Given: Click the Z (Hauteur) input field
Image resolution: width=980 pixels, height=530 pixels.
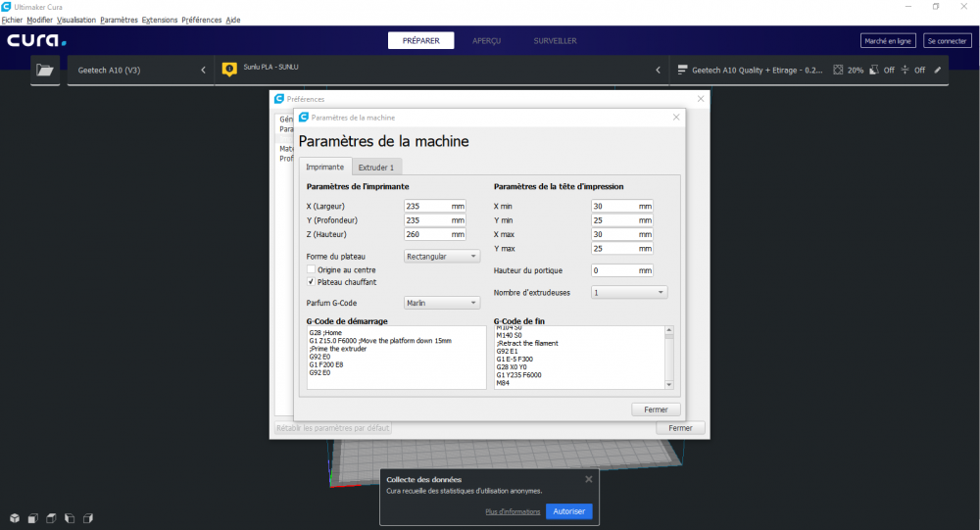Looking at the screenshot, I should 435,234.
